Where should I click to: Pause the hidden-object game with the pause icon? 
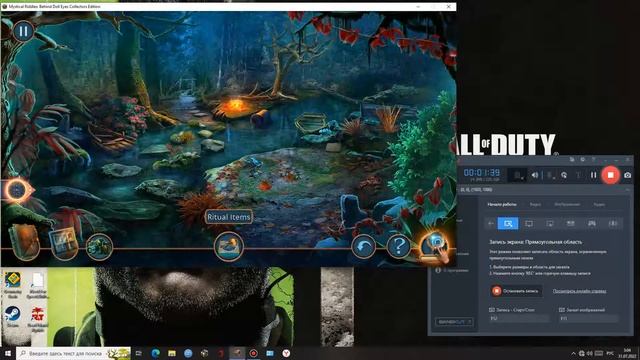[23, 31]
